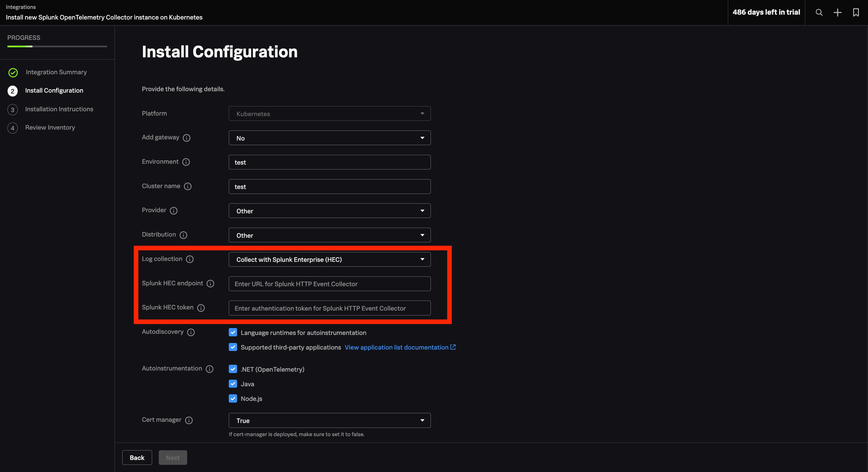Uncheck the Java autoinstrumentation checkbox
Image resolution: width=868 pixels, height=472 pixels.
[x=233, y=384]
